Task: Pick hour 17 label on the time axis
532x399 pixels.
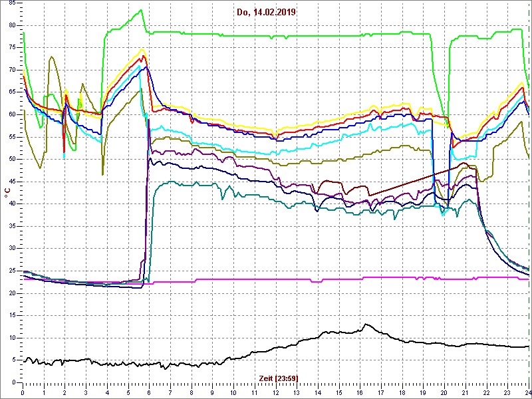Action: pos(381,392)
